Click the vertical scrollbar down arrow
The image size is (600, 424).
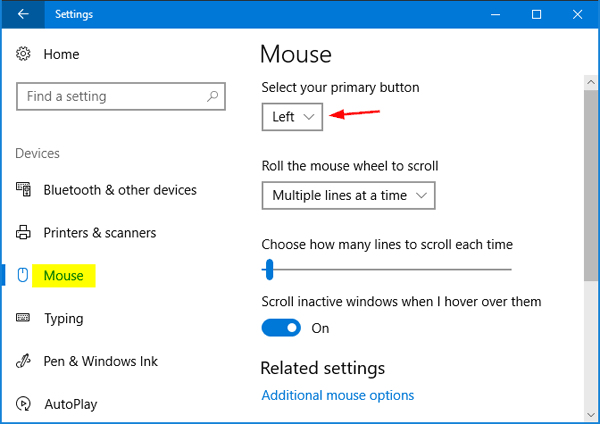pos(591,412)
